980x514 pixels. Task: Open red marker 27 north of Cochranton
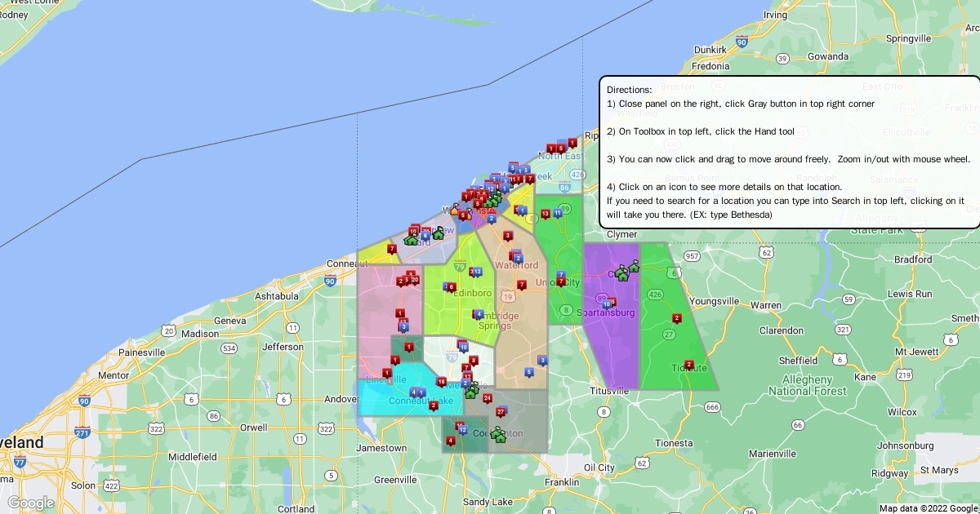pyautogui.click(x=501, y=411)
